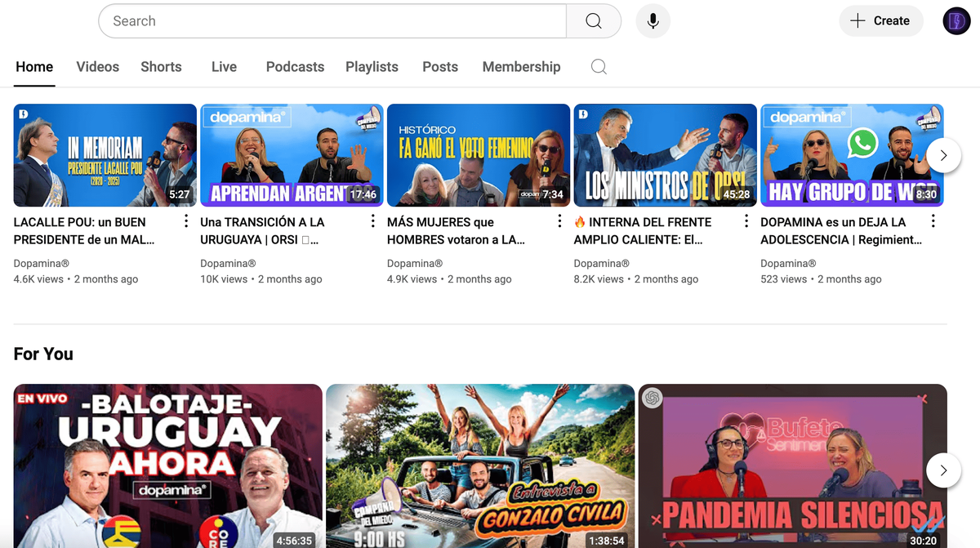Click the Create button

point(880,21)
